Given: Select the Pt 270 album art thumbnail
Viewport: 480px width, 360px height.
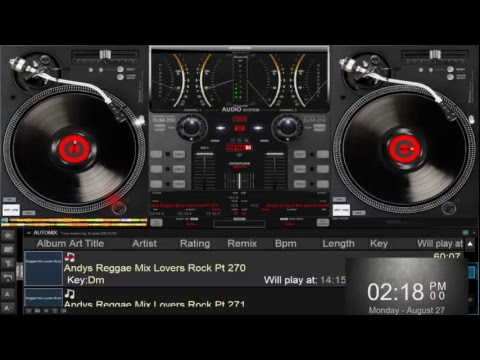Looking at the screenshot, I should pyautogui.click(x=43, y=268).
